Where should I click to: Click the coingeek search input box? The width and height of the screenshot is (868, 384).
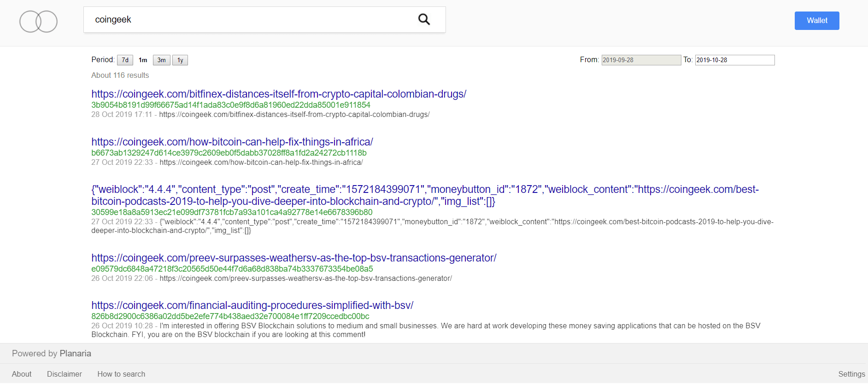coord(249,20)
